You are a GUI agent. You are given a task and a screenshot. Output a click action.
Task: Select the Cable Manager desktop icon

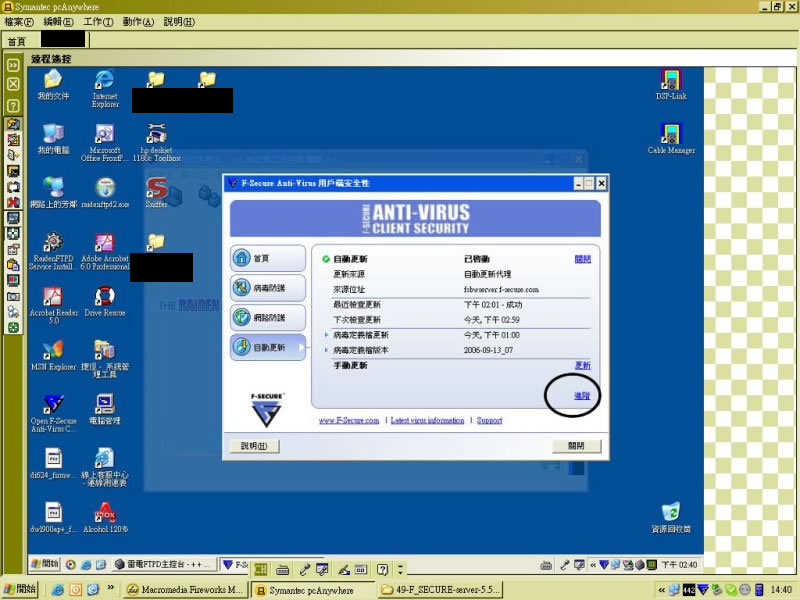(x=671, y=139)
